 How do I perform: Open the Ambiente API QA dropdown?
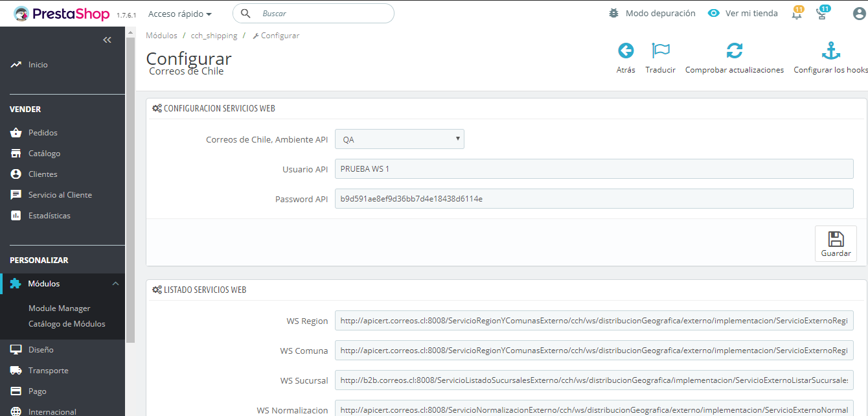tap(400, 139)
